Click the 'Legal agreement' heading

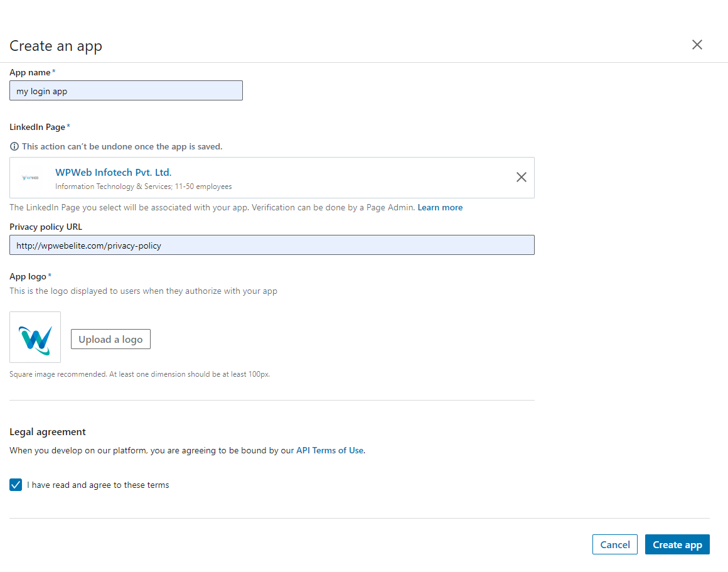[x=48, y=432]
